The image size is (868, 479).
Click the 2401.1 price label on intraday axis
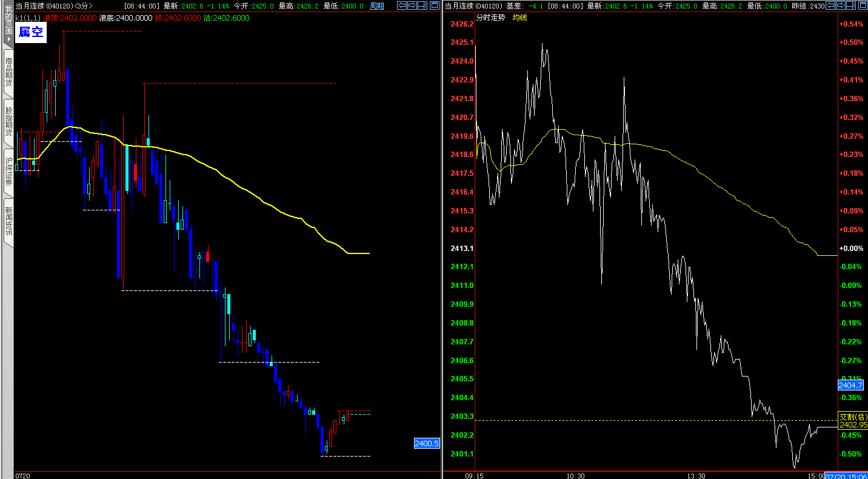[x=462, y=454]
